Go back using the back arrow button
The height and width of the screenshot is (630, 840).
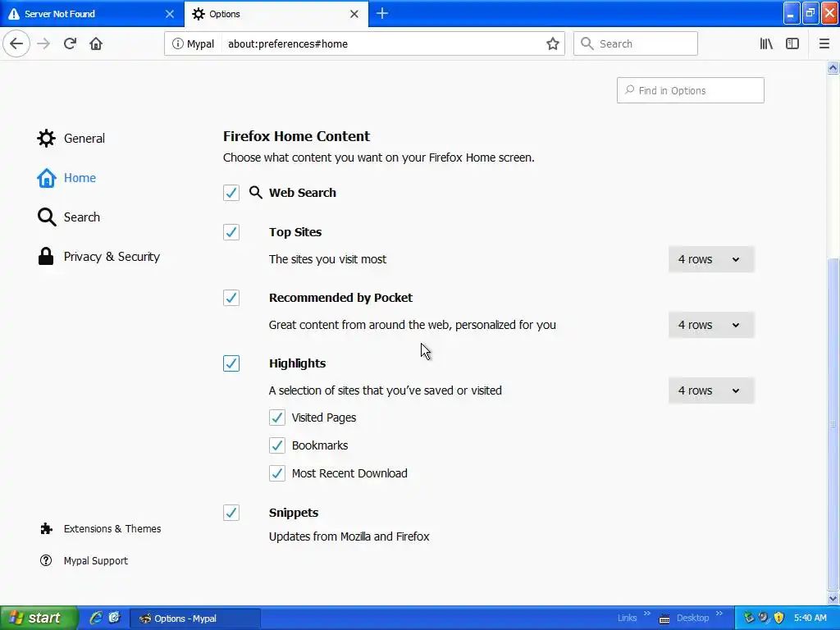(x=16, y=43)
